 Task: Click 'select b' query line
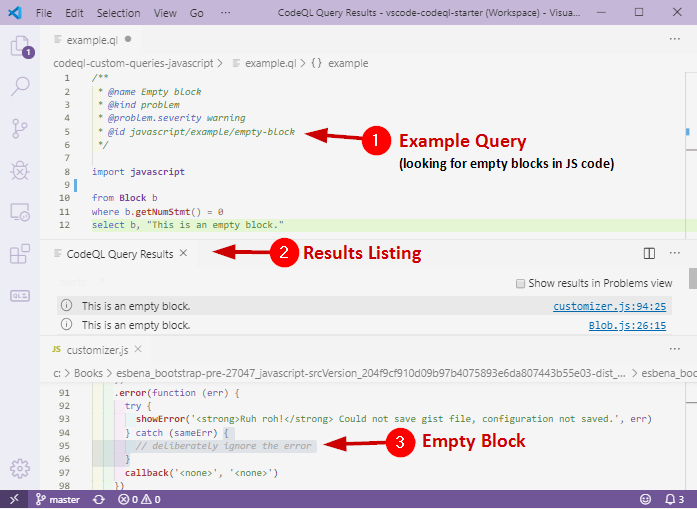click(x=188, y=225)
